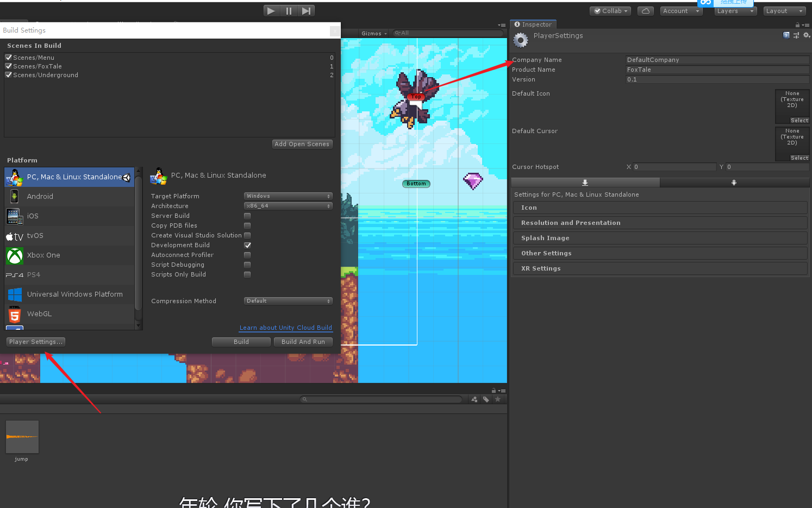Open the Target Platform dropdown

point(288,196)
